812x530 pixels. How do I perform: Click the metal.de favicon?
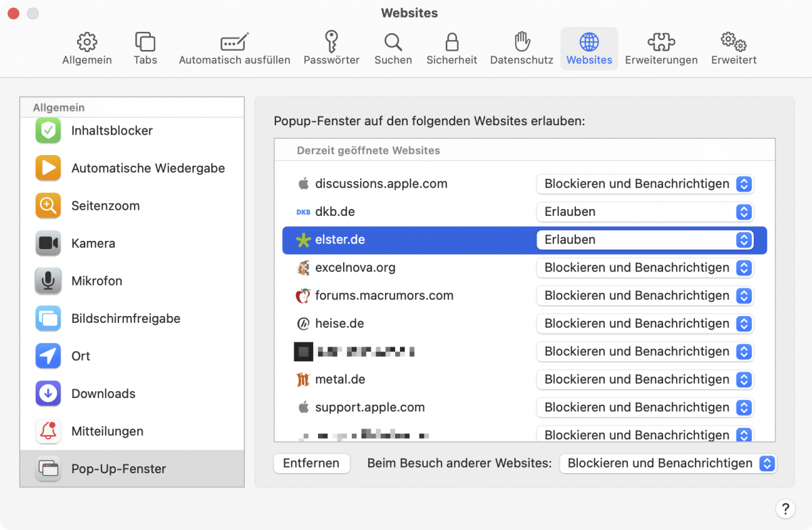(303, 380)
